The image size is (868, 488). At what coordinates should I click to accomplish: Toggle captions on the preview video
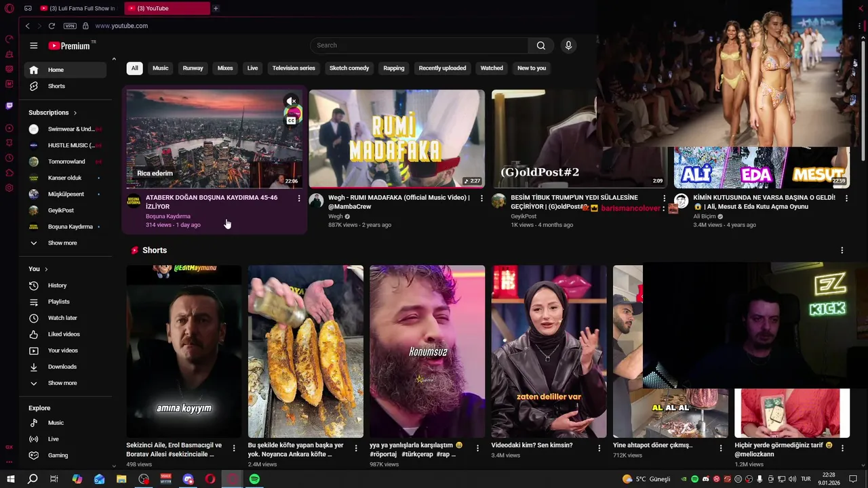pyautogui.click(x=292, y=121)
